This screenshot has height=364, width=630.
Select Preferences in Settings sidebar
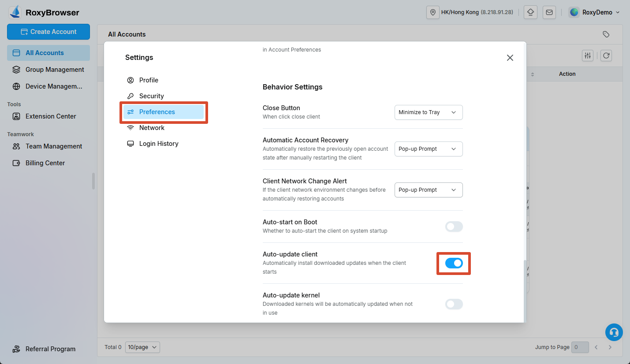click(x=163, y=112)
